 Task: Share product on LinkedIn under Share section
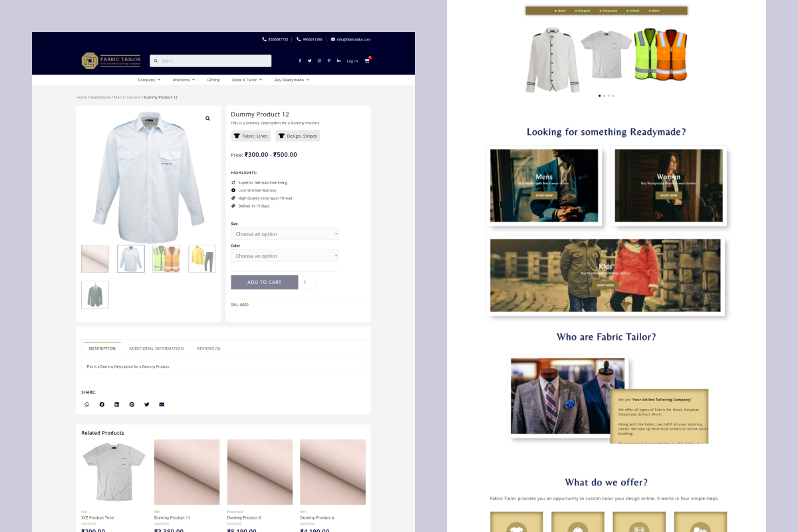click(x=116, y=404)
